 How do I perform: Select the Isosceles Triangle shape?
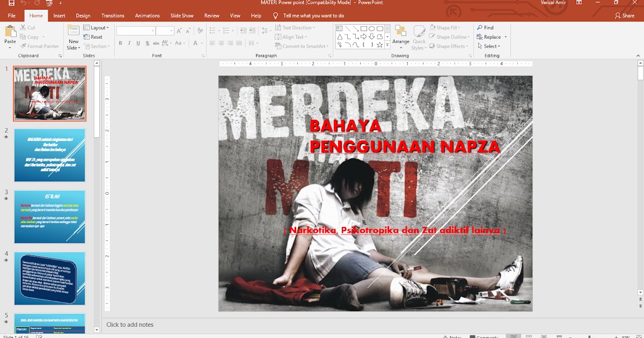pos(339,36)
